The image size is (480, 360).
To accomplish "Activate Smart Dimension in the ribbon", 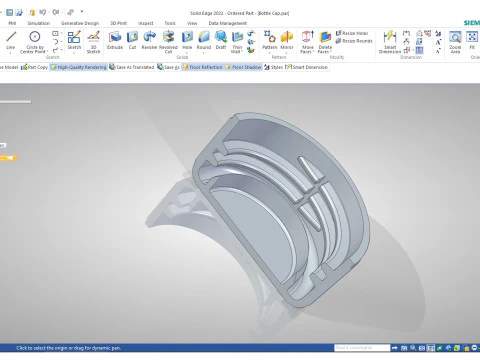I will pos(390,42).
